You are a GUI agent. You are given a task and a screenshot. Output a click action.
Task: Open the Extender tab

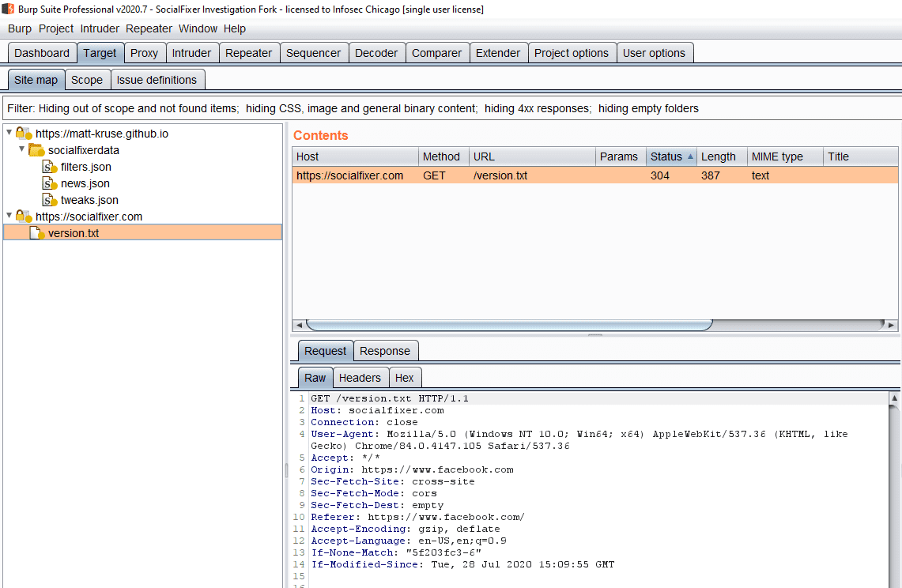[x=498, y=53]
